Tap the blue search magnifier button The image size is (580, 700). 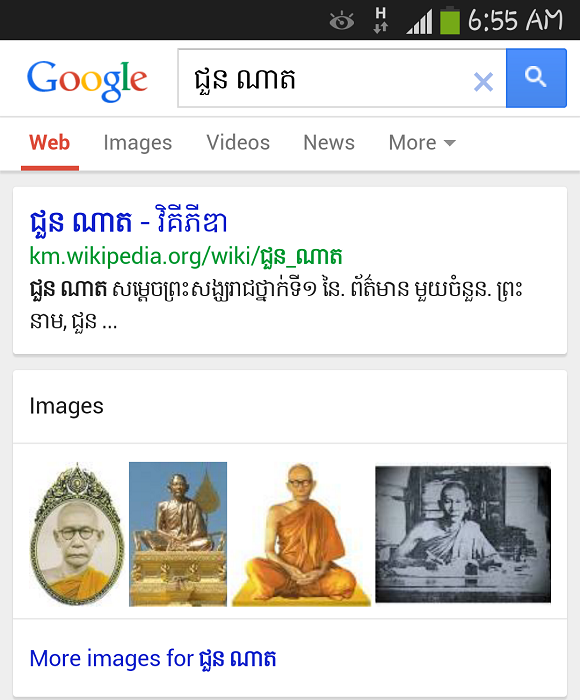coord(536,78)
